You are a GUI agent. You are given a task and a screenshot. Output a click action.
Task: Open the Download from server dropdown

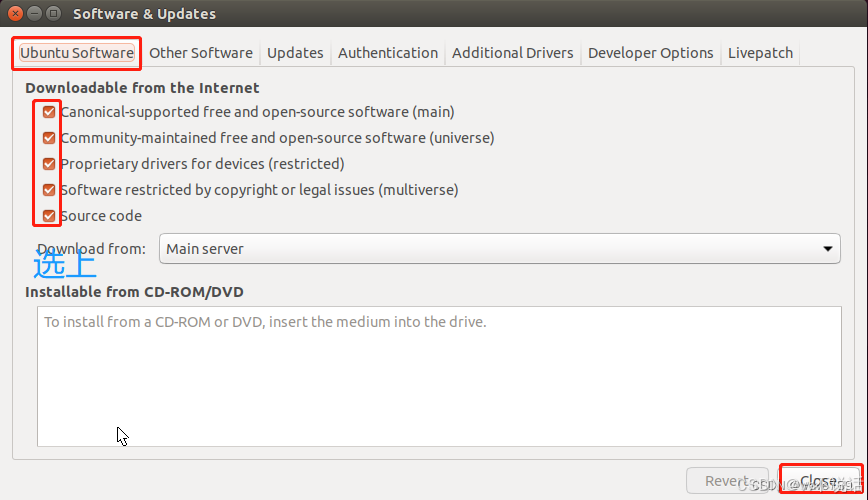click(x=499, y=249)
